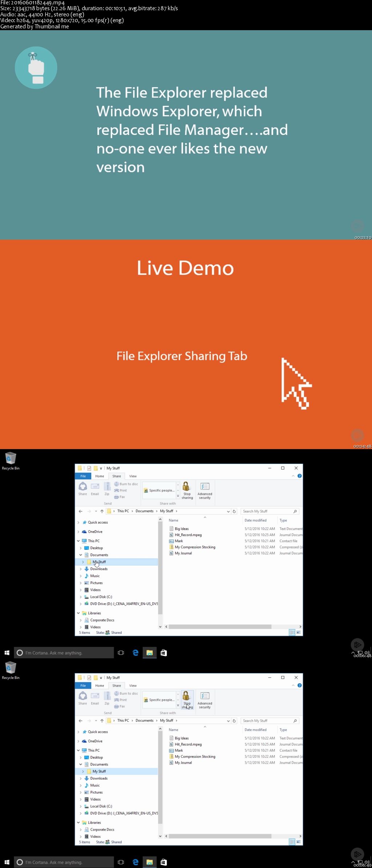Open Recycle Bin in the 00:06:48 frame
The height and width of the screenshot is (868, 372).
pyautogui.click(x=11, y=461)
